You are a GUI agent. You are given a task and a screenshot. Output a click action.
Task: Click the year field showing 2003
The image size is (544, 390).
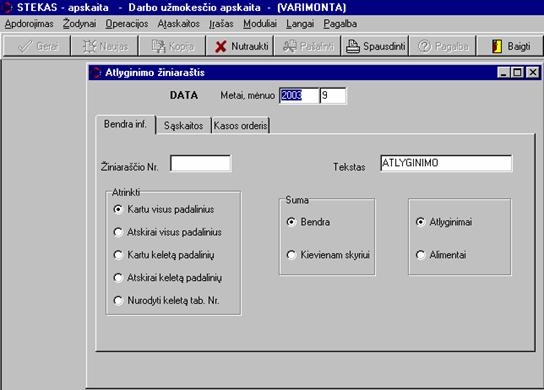(299, 95)
